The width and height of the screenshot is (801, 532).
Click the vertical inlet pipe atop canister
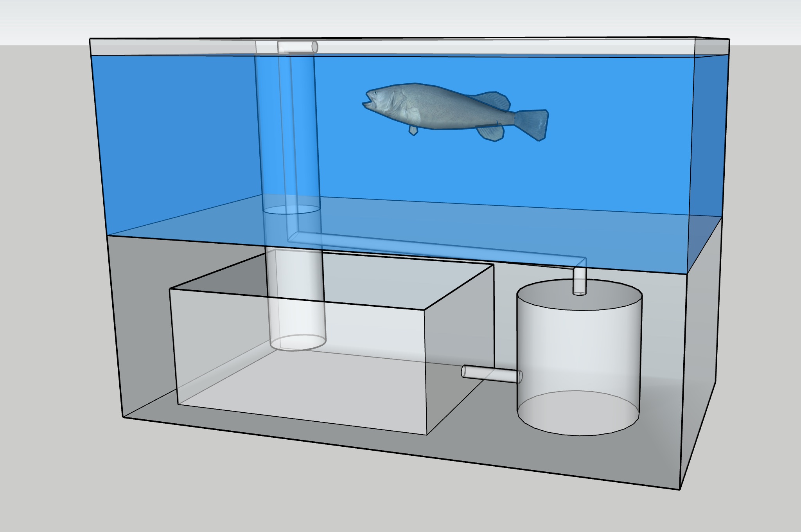[x=579, y=280]
